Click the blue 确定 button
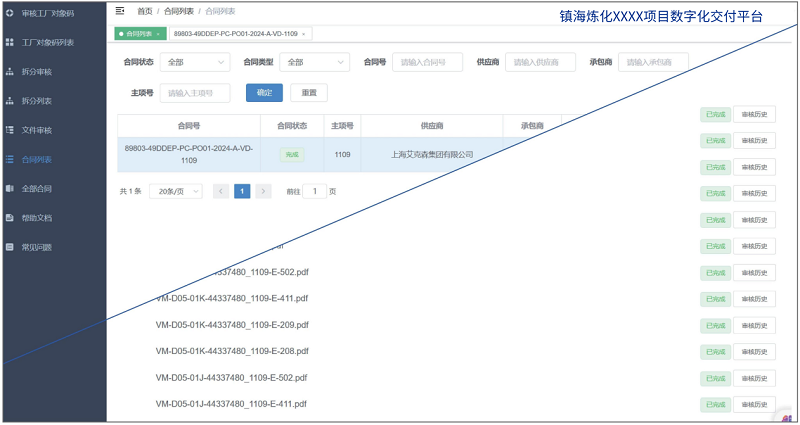 click(x=264, y=93)
